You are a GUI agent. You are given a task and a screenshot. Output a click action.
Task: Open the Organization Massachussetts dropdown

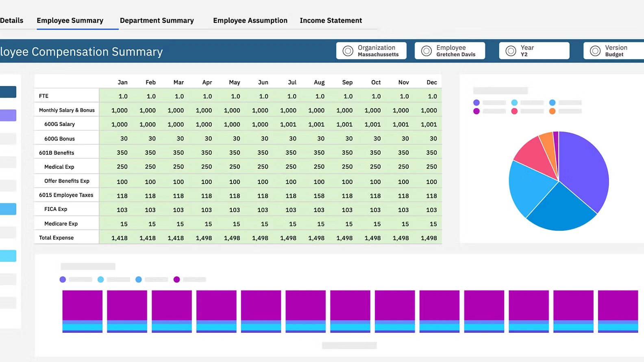(x=377, y=51)
